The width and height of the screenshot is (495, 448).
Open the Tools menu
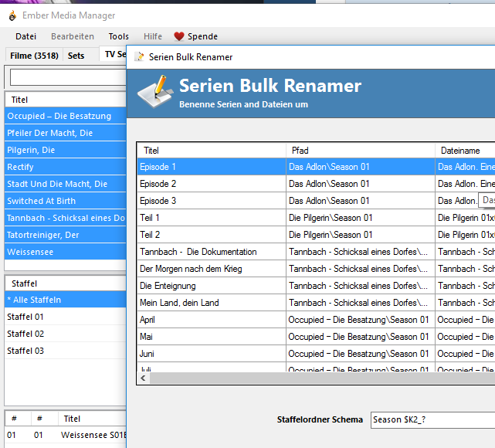pos(119,36)
